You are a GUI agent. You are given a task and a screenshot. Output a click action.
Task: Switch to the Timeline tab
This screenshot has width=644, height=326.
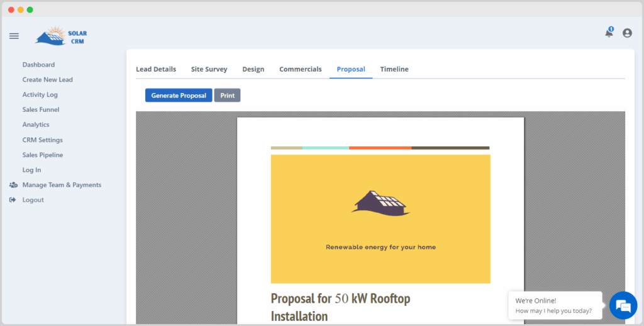(394, 69)
